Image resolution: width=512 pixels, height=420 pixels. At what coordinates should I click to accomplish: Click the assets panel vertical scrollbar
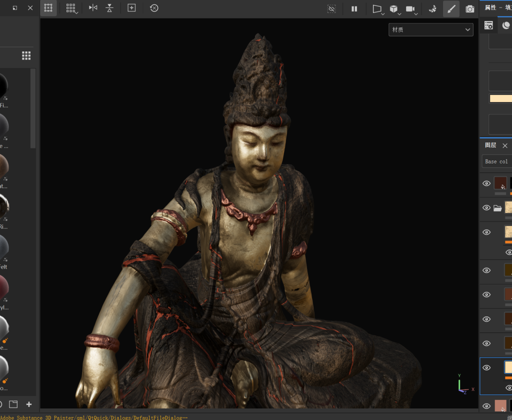click(x=32, y=108)
